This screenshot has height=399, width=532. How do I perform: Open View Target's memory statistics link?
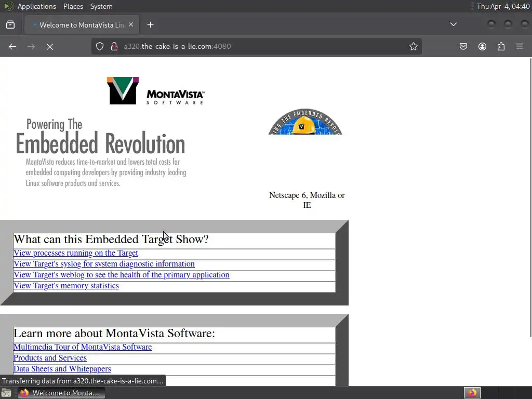pos(66,286)
